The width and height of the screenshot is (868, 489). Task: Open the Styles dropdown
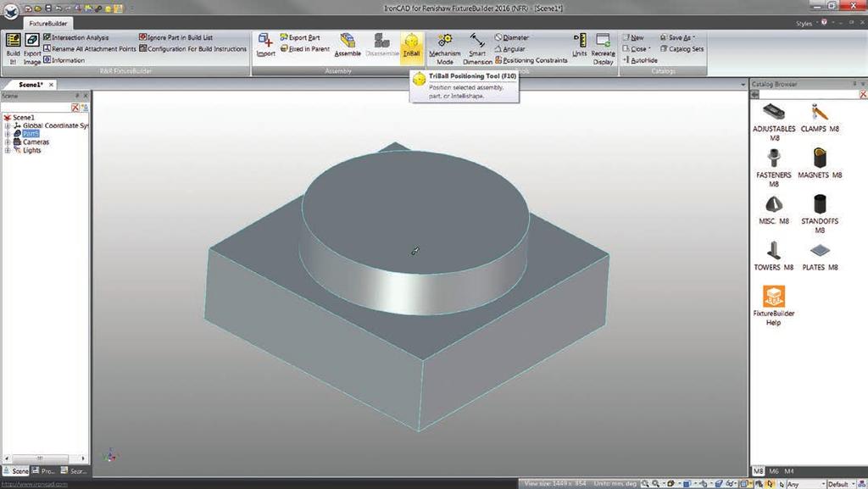[x=806, y=23]
